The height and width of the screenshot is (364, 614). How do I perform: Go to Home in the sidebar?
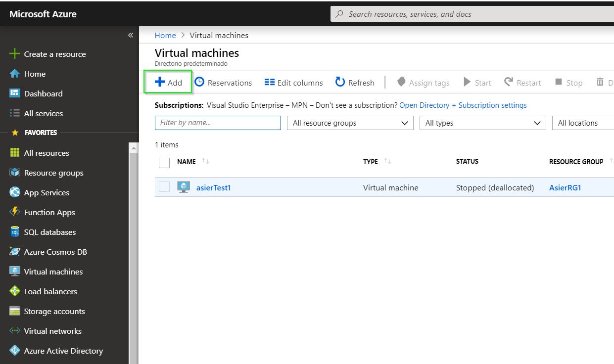pos(28,74)
